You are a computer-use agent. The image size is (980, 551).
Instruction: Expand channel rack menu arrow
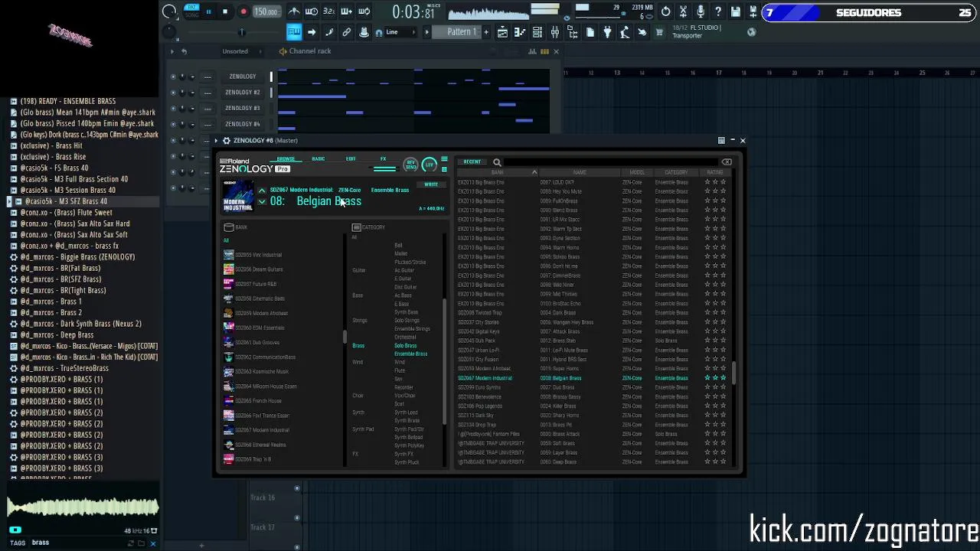[172, 51]
